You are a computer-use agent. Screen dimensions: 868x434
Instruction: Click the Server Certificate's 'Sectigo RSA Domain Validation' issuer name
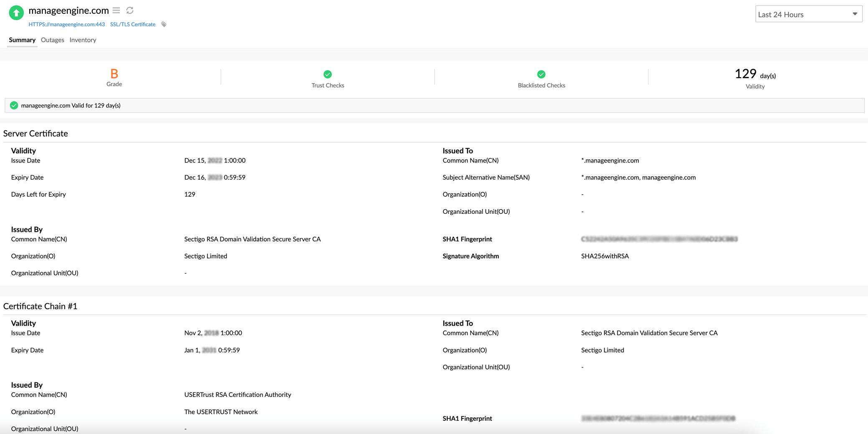pos(252,239)
